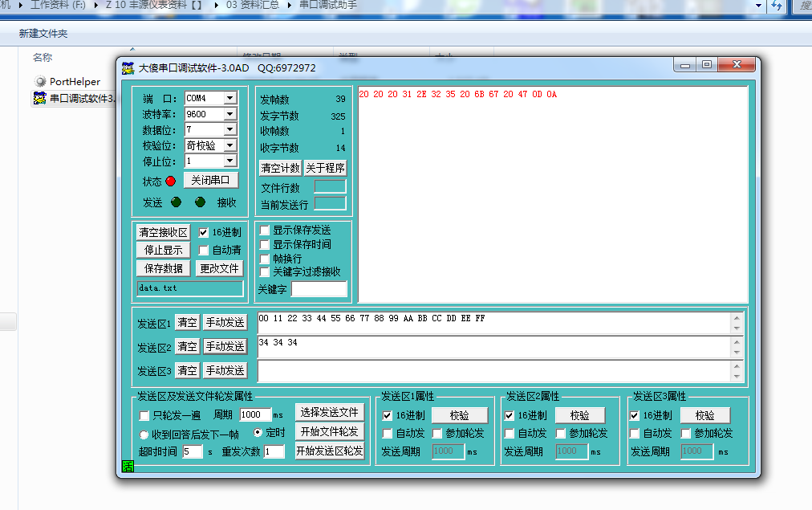This screenshot has height=510, width=812.
Task: Click the 关键字 input field
Action: (x=319, y=289)
